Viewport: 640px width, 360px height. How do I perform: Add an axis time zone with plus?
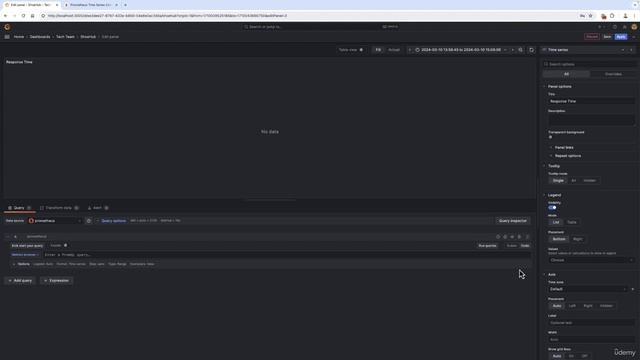pos(633,289)
